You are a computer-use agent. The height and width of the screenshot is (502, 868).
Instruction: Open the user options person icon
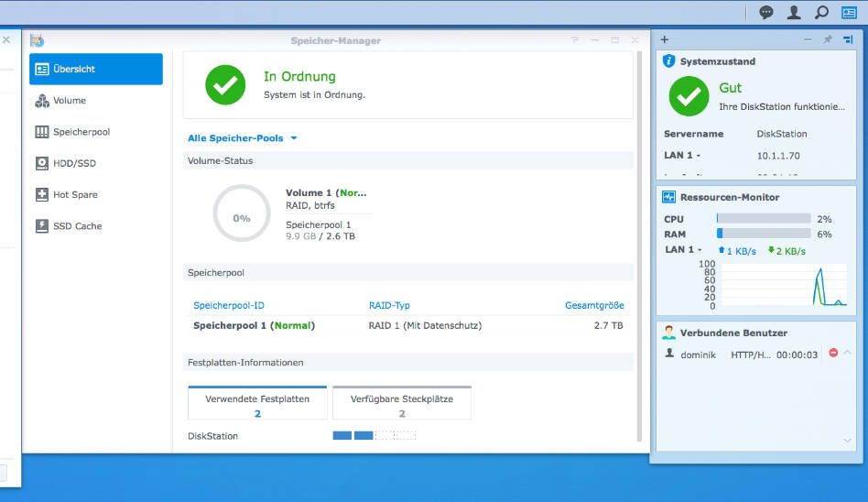pyautogui.click(x=794, y=12)
